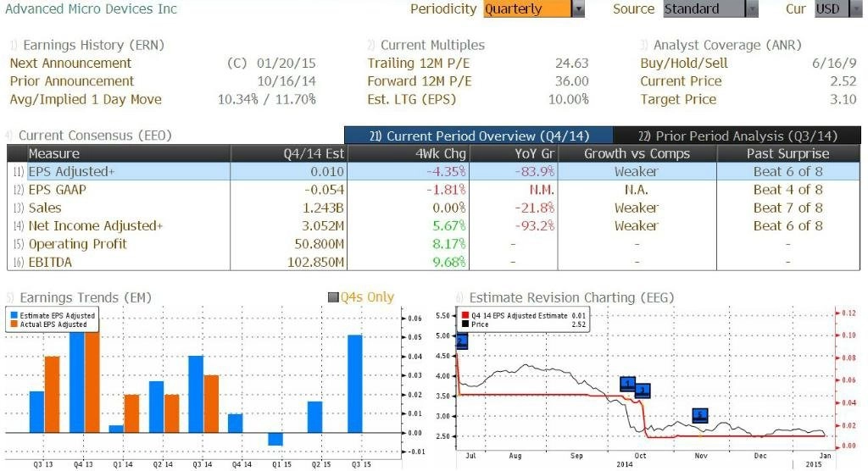Open Analyst Coverage (ANR) section
The width and height of the screenshot is (868, 471).
pyautogui.click(x=726, y=45)
